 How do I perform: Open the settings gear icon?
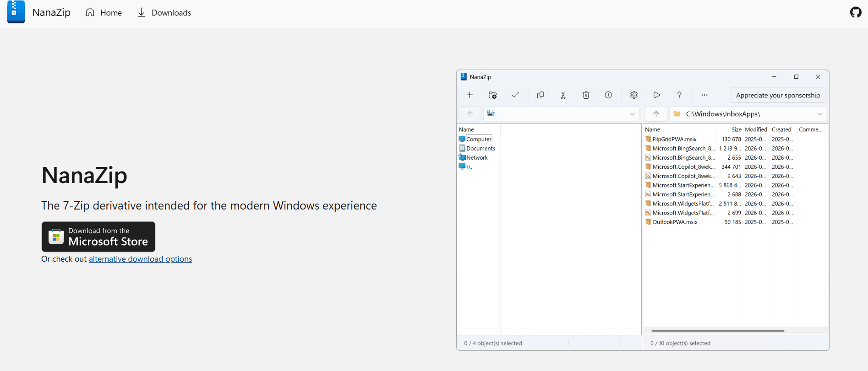coord(634,95)
